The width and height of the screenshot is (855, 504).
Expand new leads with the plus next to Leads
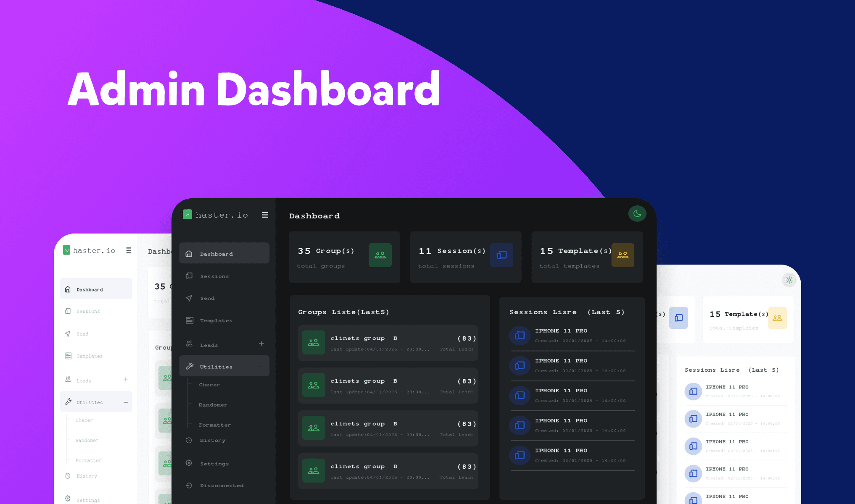coord(261,344)
